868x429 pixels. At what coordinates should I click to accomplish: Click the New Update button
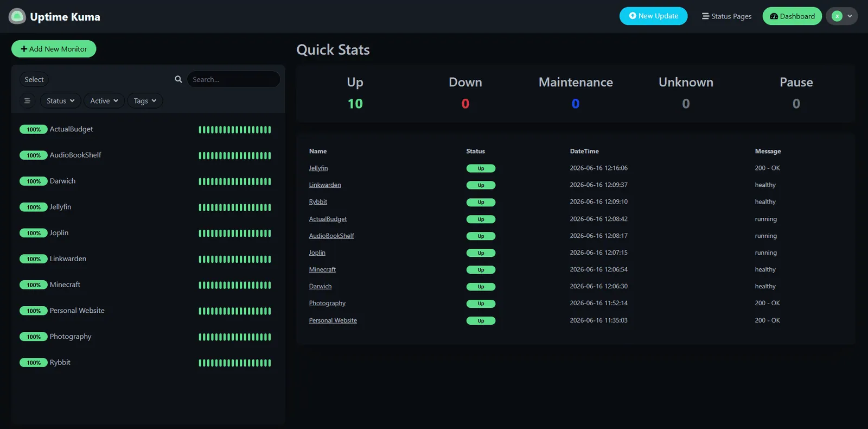click(653, 16)
